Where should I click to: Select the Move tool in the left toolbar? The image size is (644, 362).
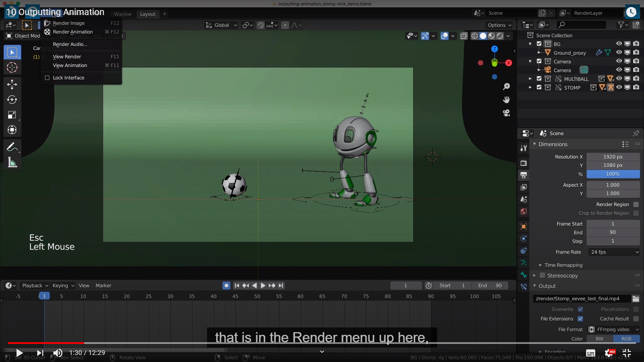click(12, 84)
